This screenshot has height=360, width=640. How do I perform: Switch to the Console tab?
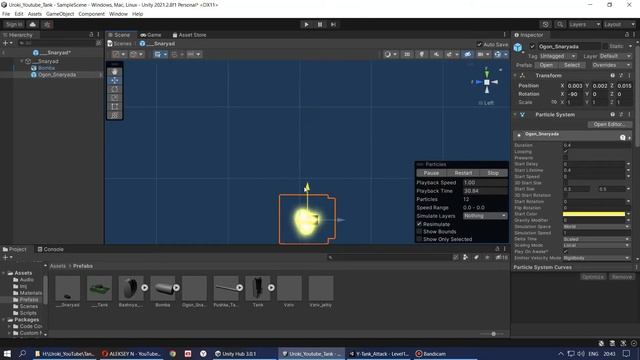pyautogui.click(x=51, y=249)
